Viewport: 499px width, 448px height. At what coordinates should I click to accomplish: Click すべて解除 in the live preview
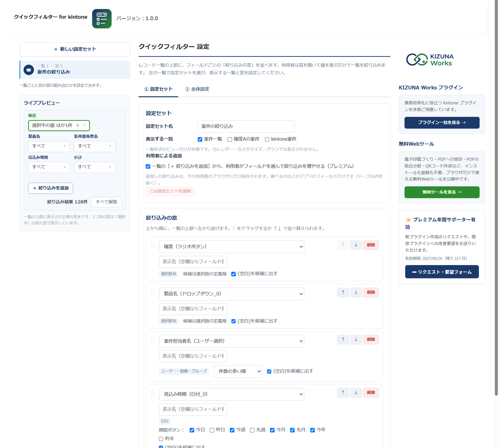106,202
